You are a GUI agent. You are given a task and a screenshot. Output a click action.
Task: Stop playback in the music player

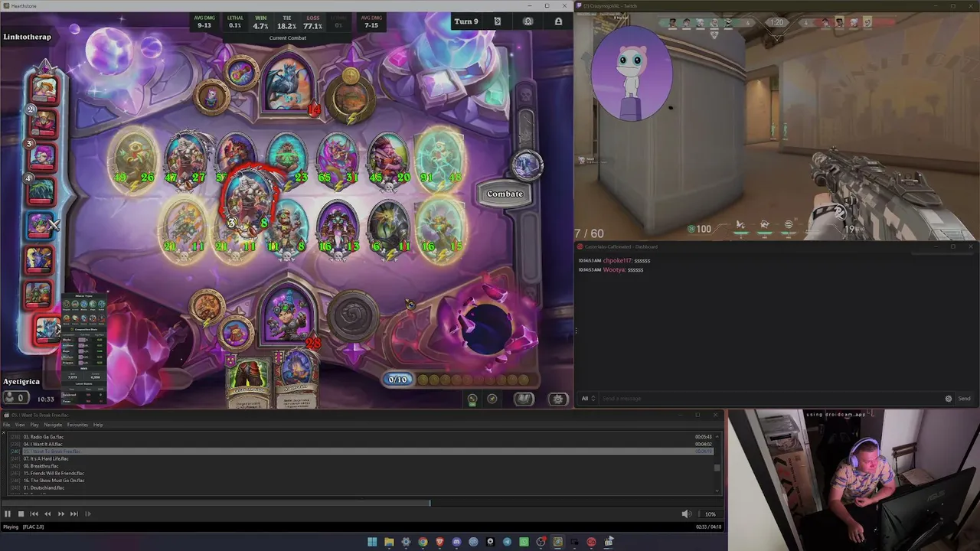21,514
